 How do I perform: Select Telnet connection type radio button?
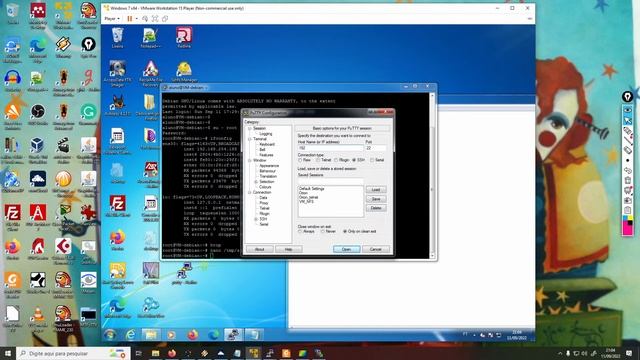point(318,160)
